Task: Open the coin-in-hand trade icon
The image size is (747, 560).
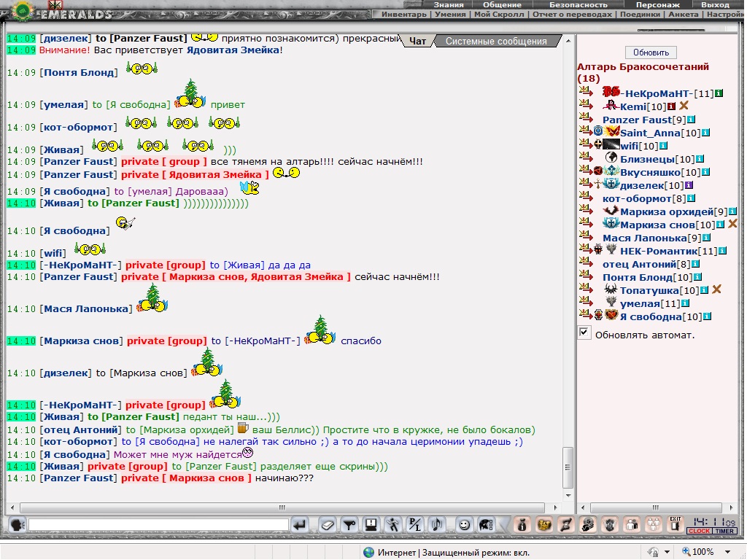Action: (x=588, y=525)
